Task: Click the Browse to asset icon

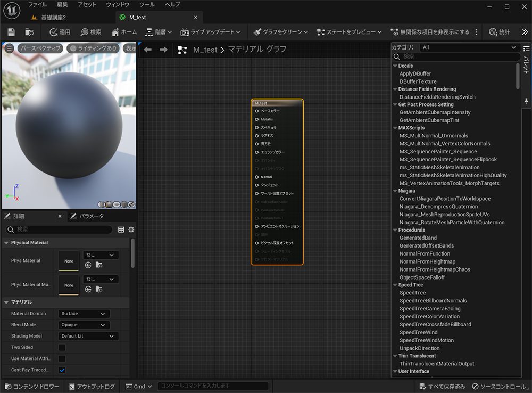Action: 29,32
